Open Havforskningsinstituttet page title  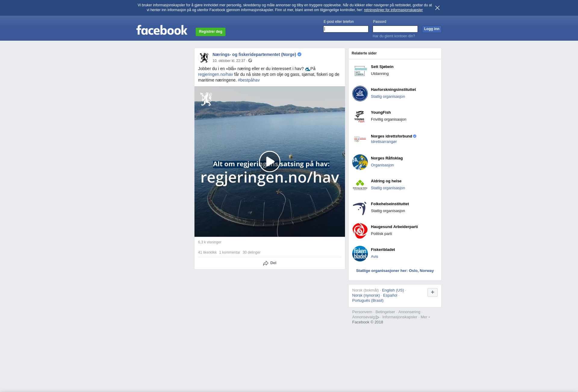tap(393, 90)
